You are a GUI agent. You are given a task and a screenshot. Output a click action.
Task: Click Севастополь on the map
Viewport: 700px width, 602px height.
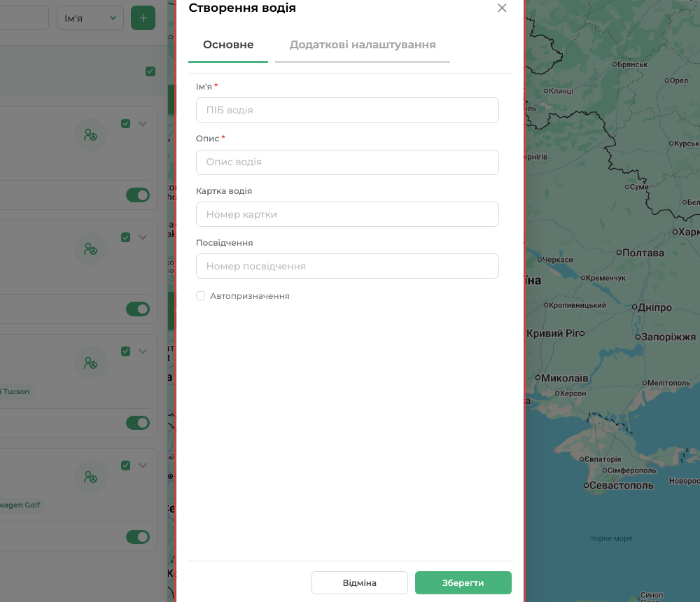click(622, 485)
